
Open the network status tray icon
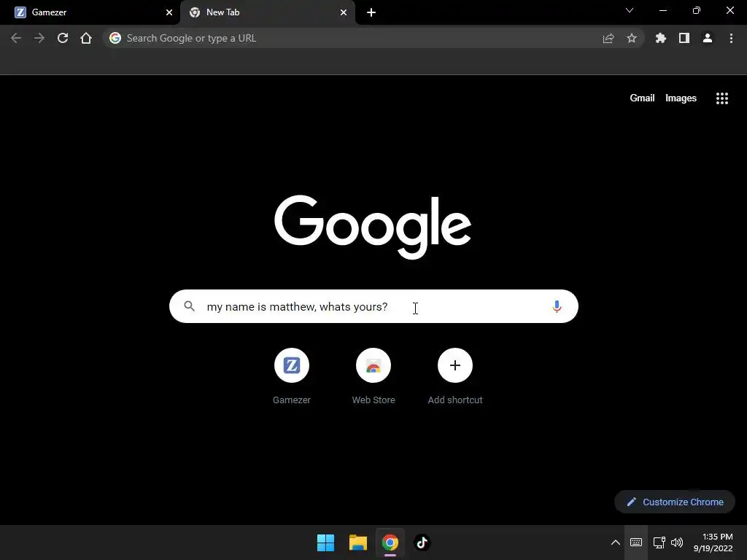tap(659, 542)
